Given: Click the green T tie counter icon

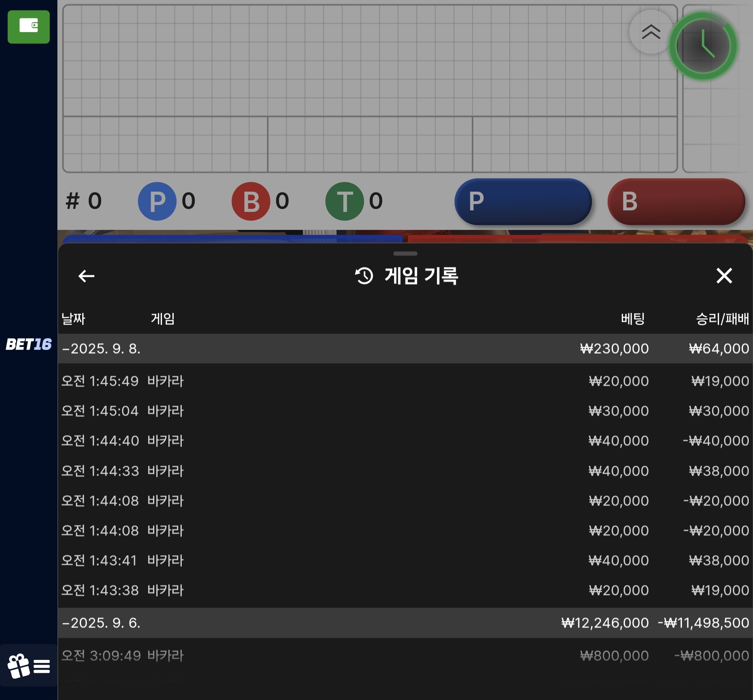Looking at the screenshot, I should click(x=344, y=201).
